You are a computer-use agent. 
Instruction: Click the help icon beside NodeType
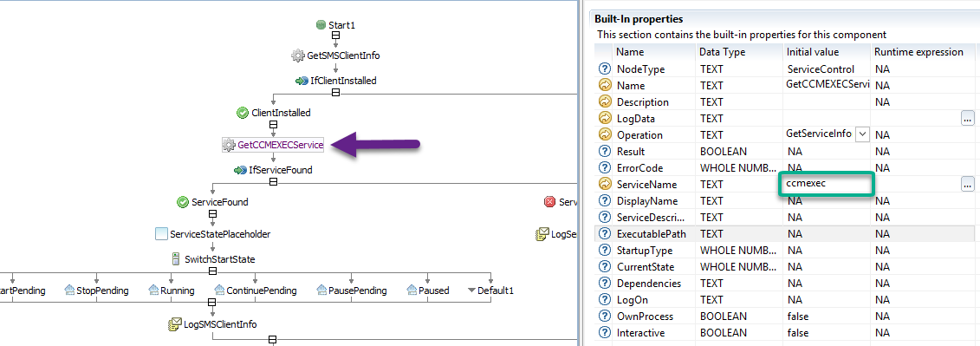pyautogui.click(x=604, y=69)
